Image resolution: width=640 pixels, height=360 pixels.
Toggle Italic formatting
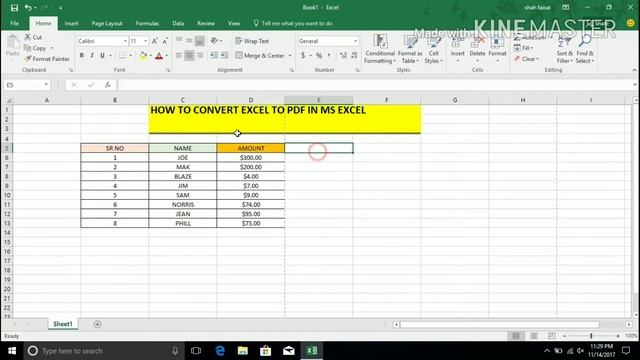(x=92, y=56)
